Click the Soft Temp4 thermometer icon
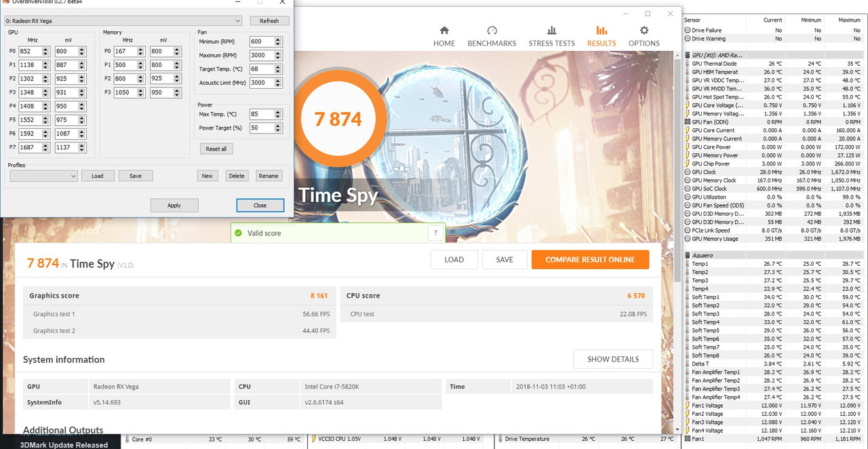This screenshot has height=449, width=868. tap(688, 322)
